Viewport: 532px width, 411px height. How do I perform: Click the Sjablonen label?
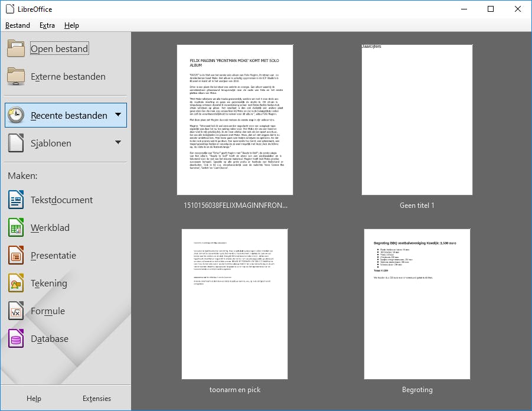(51, 143)
